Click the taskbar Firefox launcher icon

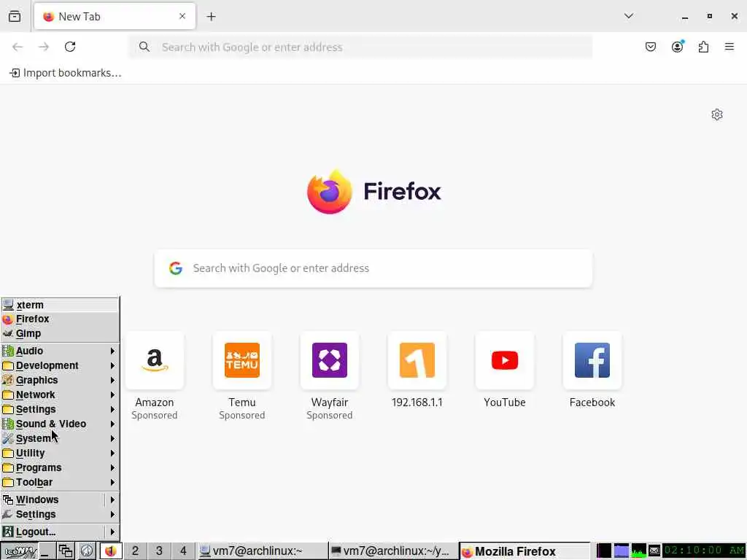(111, 551)
